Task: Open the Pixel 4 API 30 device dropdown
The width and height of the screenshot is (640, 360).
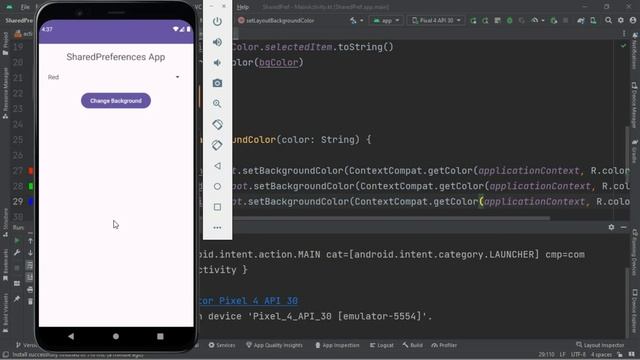Action: [x=436, y=20]
